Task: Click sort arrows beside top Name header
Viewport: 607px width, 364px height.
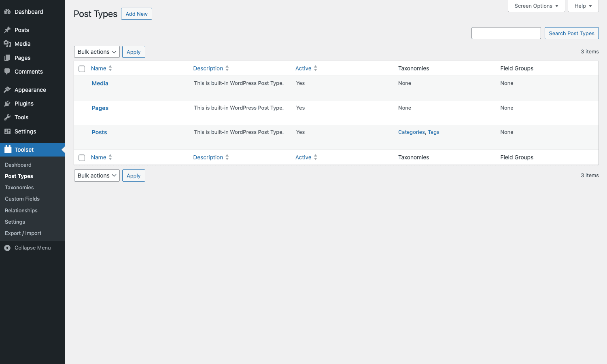Action: [x=110, y=68]
